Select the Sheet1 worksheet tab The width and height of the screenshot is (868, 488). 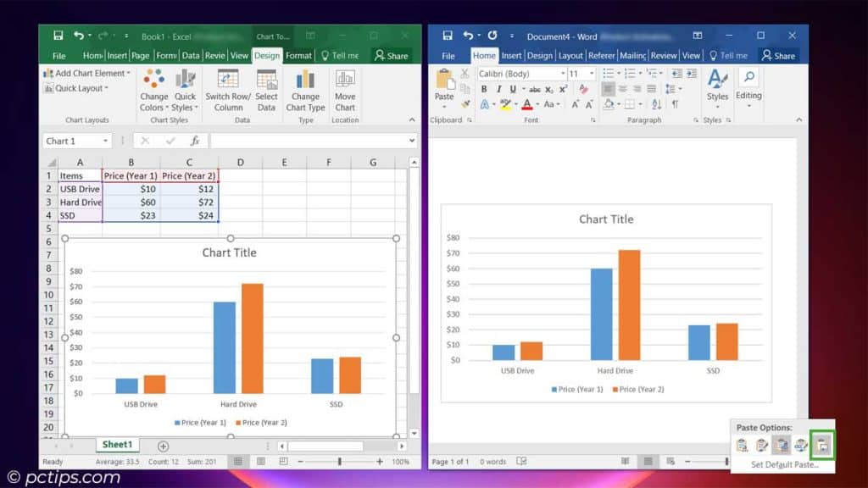tap(117, 445)
